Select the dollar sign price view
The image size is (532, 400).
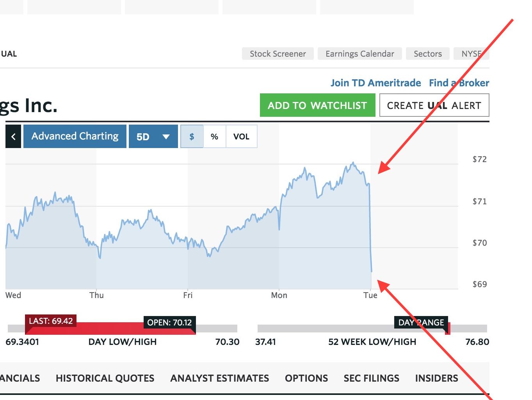point(192,136)
